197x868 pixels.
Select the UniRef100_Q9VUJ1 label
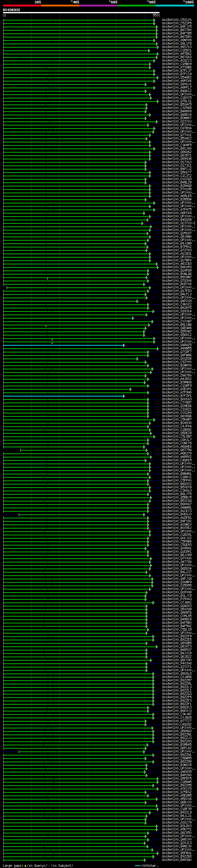pyautogui.click(x=177, y=84)
